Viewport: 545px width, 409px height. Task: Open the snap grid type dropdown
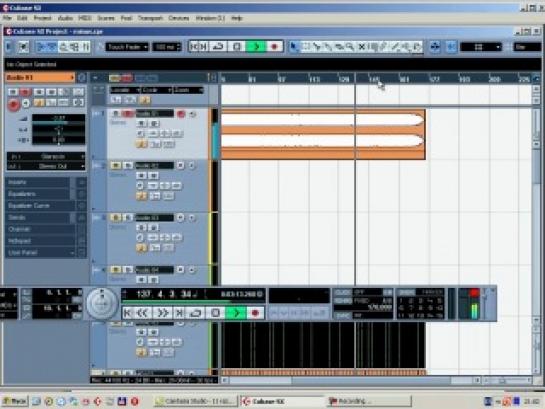pyautogui.click(x=481, y=47)
